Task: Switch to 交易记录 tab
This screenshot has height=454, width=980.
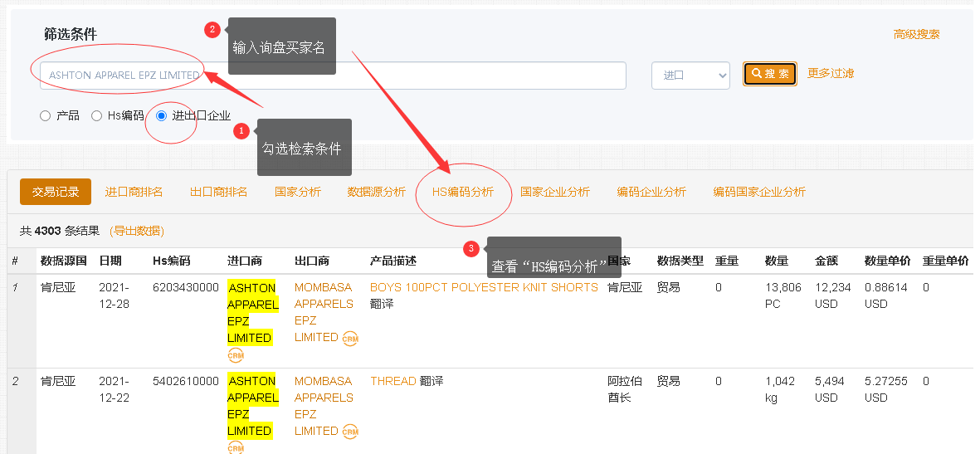Action: coord(56,192)
